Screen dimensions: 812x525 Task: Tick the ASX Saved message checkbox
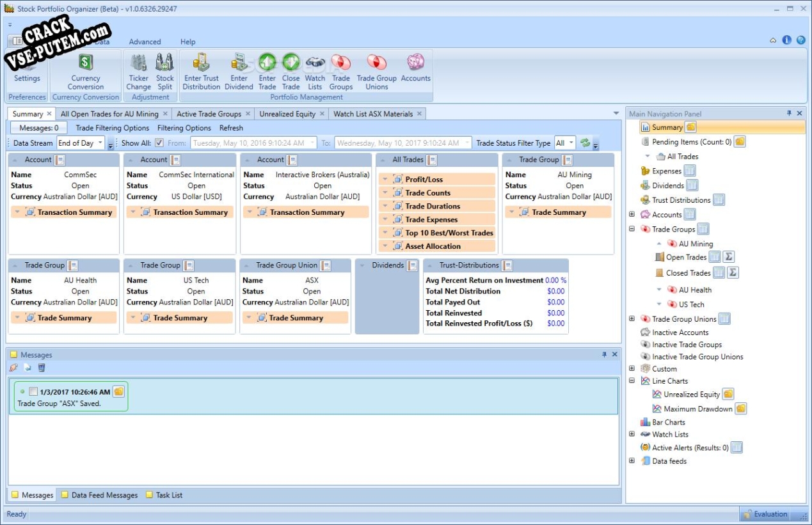coord(33,392)
